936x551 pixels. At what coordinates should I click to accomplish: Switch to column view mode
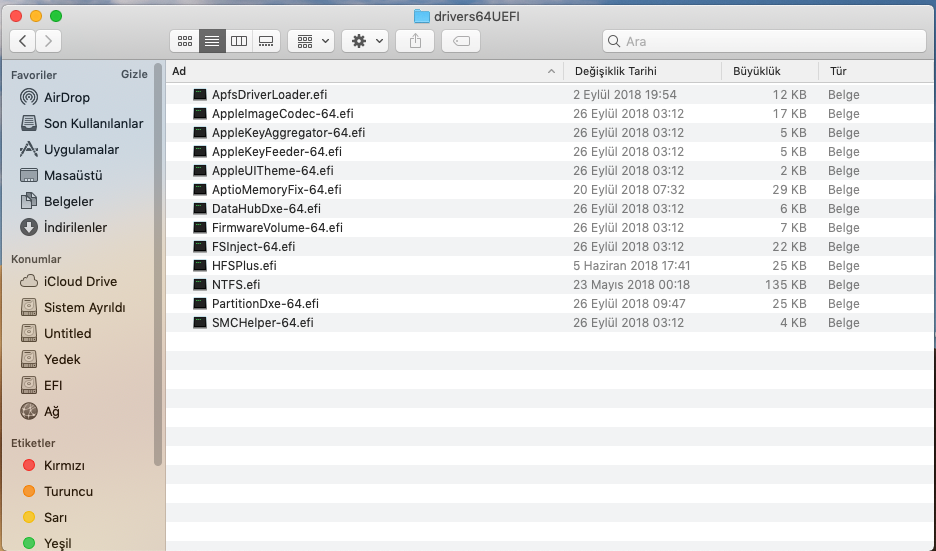click(238, 41)
